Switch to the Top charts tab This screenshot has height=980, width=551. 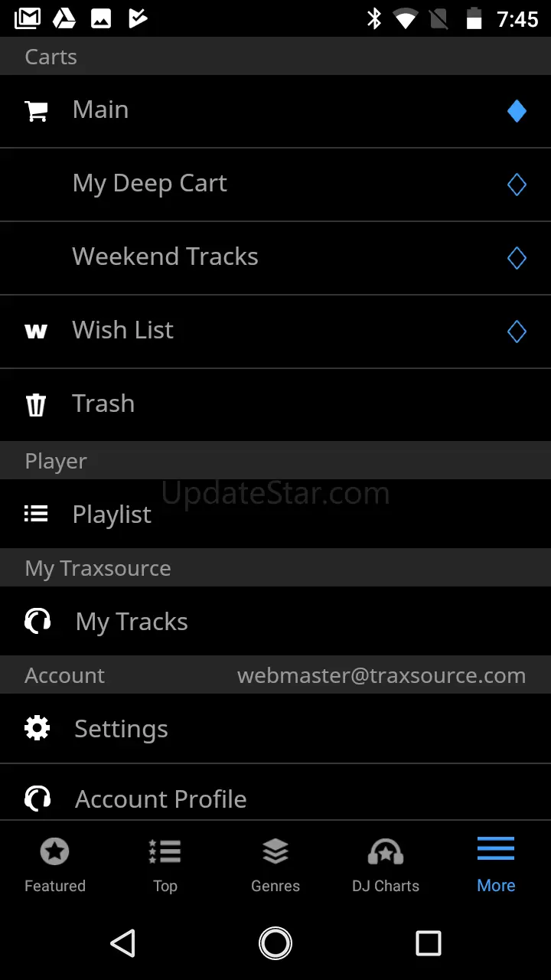click(x=165, y=864)
